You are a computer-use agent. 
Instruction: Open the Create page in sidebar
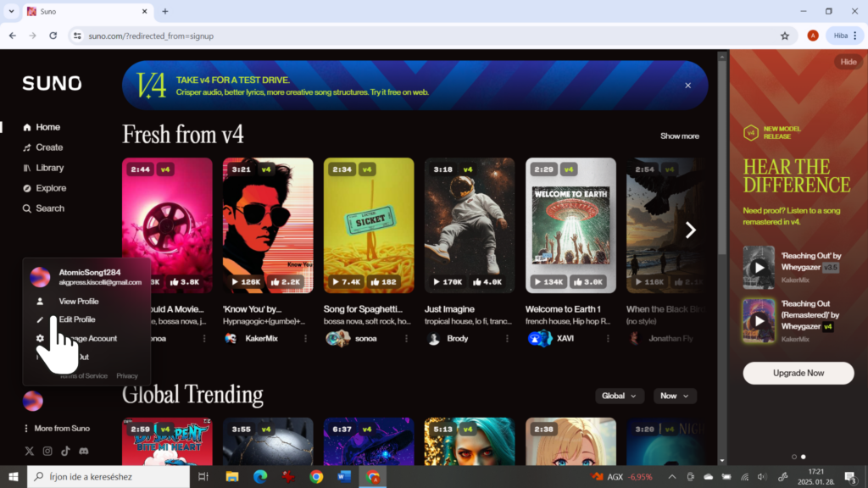tap(48, 147)
